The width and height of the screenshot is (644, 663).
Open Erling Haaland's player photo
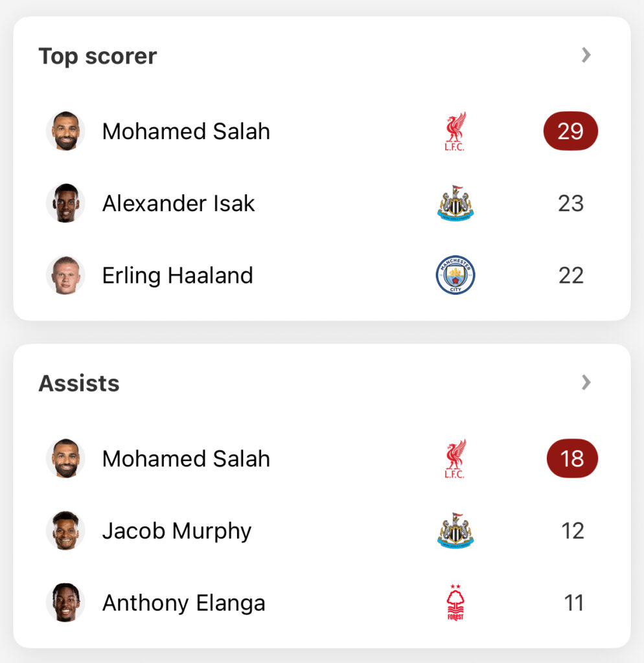click(x=65, y=275)
